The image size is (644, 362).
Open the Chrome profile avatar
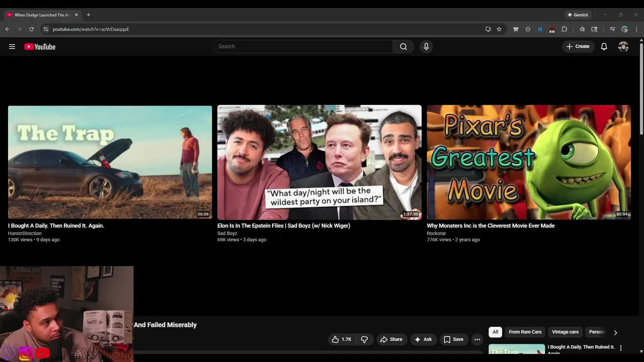[624, 29]
